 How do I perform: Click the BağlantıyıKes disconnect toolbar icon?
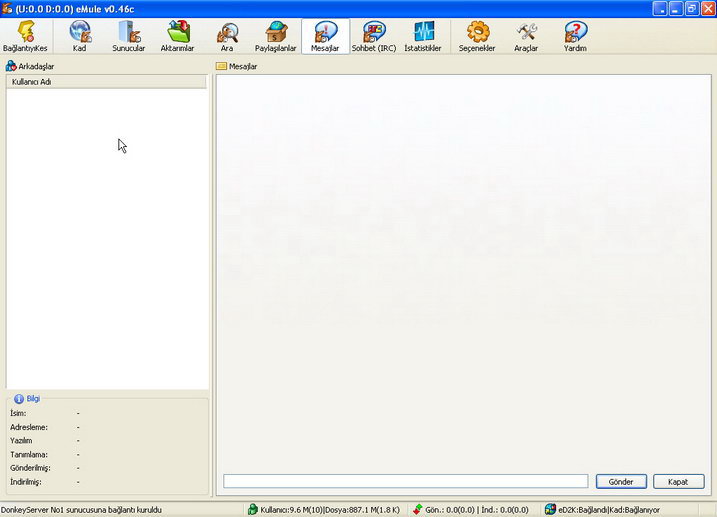[x=26, y=32]
